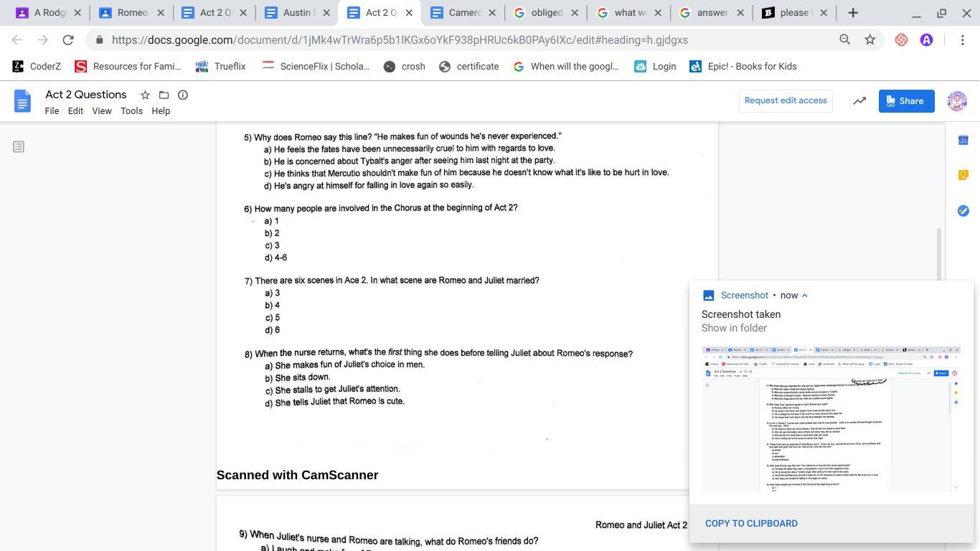Open the CoderZ bookmark
980x551 pixels.
click(x=37, y=67)
